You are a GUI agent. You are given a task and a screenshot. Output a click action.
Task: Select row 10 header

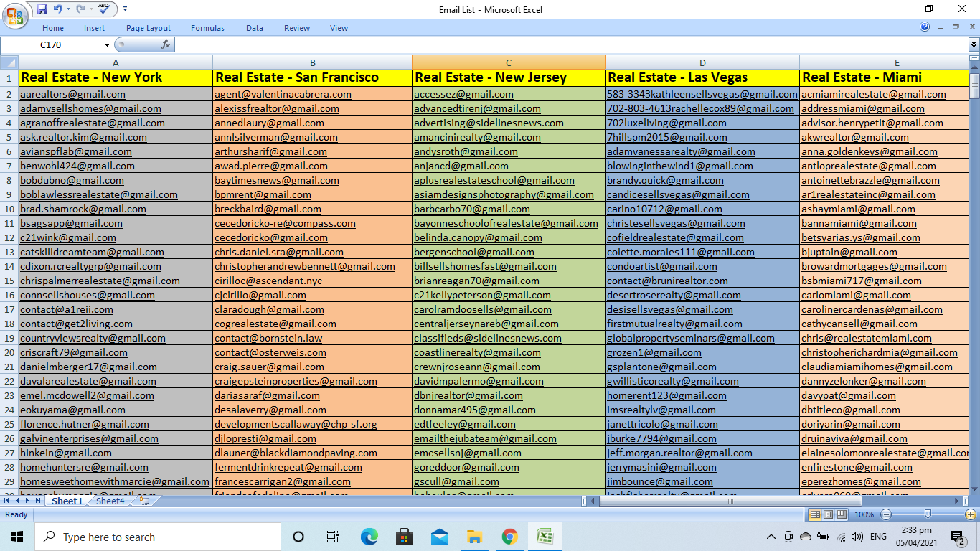click(x=9, y=209)
